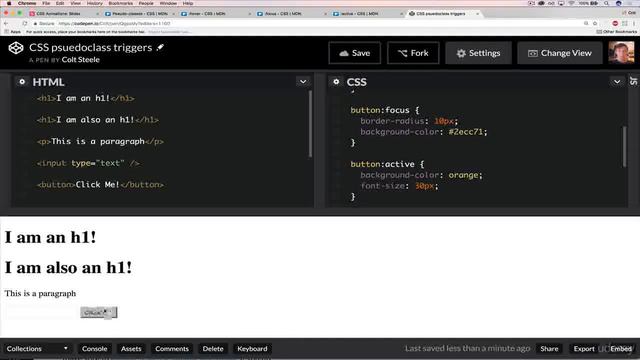Click the 'I am also an h1!' preview heading
The height and width of the screenshot is (360, 640).
click(x=68, y=268)
